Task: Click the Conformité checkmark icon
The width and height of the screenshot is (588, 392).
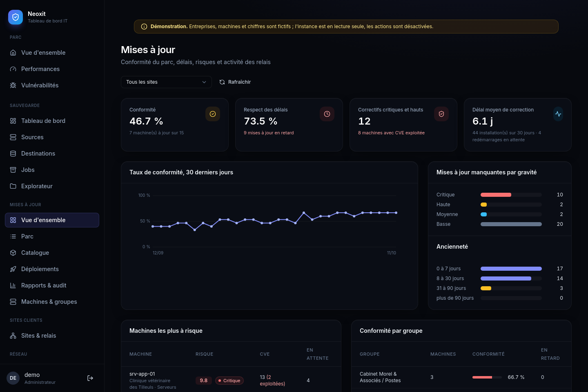Action: (x=213, y=114)
